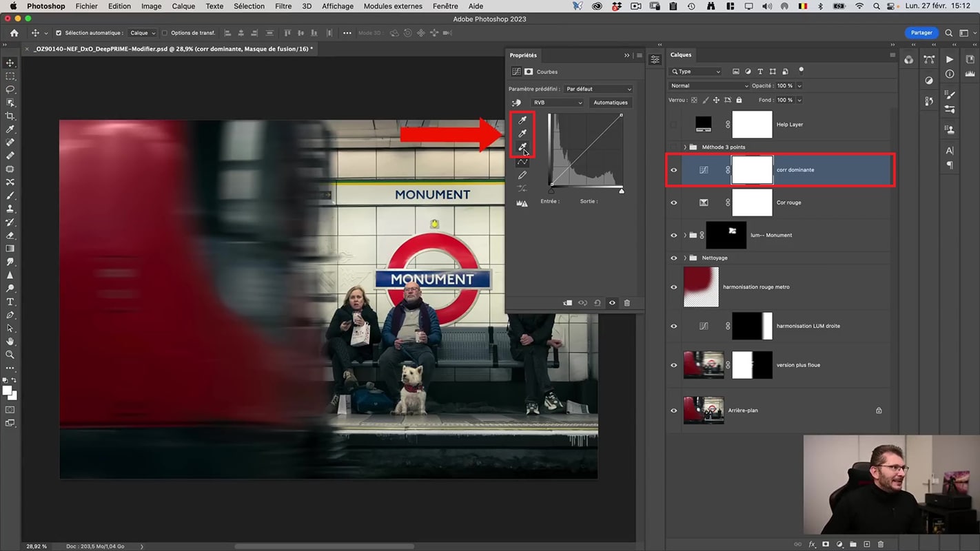Open the Fichier menu
The height and width of the screenshot is (551, 980).
tap(86, 6)
